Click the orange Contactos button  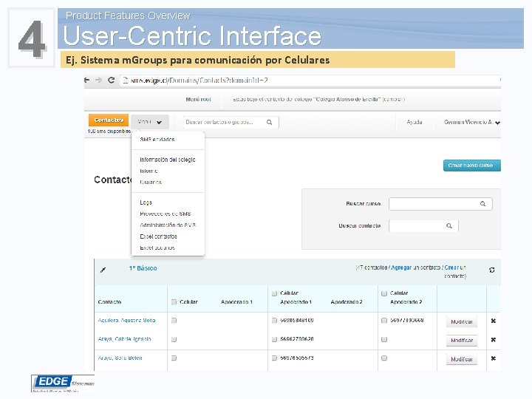pos(109,120)
